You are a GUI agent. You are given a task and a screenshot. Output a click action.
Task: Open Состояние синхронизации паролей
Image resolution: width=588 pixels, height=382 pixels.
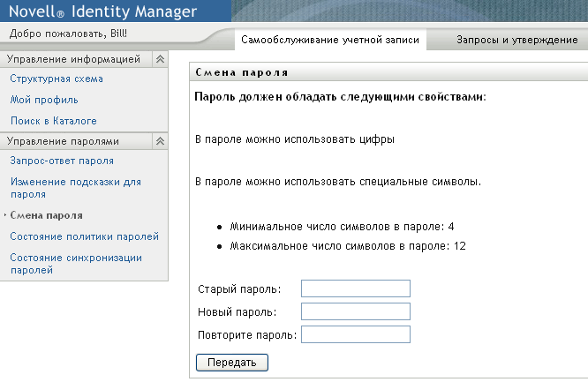click(75, 263)
